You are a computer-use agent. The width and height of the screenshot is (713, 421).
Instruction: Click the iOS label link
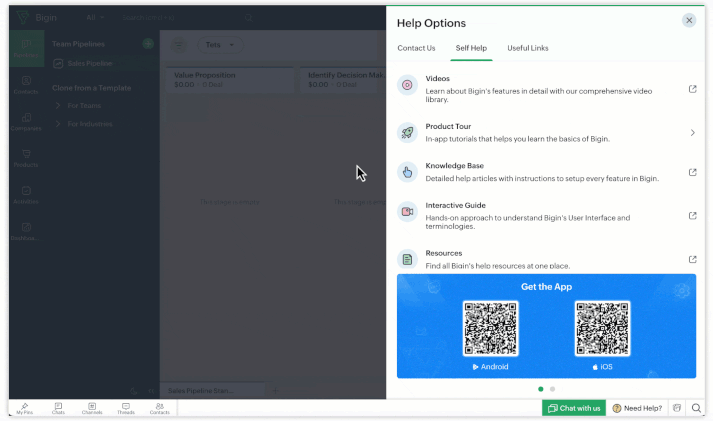pyautogui.click(x=602, y=367)
